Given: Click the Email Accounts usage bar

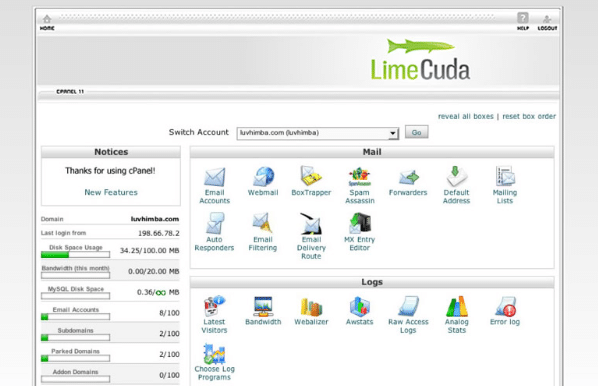Looking at the screenshot, I should pos(76,317).
